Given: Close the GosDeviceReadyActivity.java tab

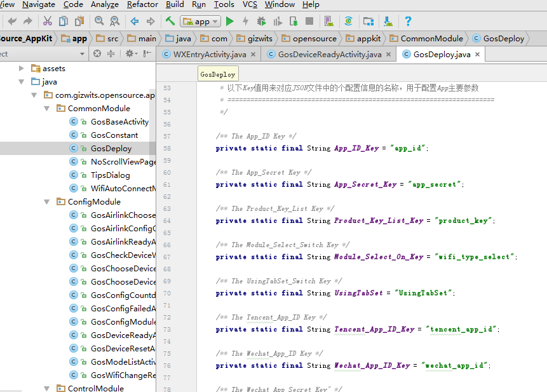Looking at the screenshot, I should (388, 55).
